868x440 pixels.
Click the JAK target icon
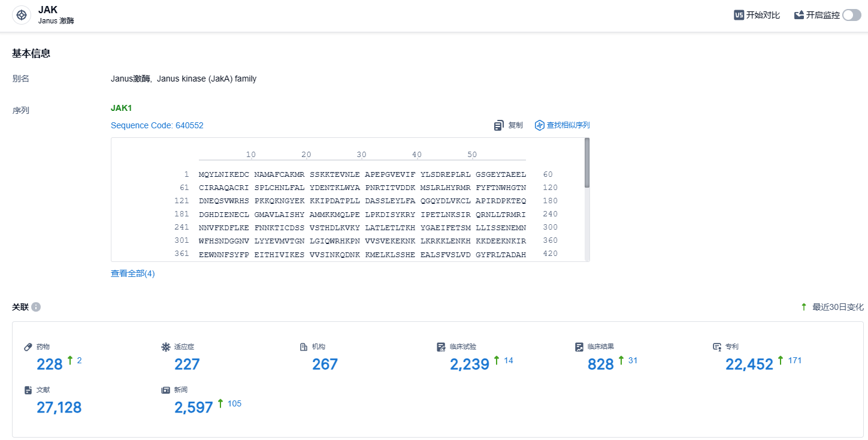(22, 16)
